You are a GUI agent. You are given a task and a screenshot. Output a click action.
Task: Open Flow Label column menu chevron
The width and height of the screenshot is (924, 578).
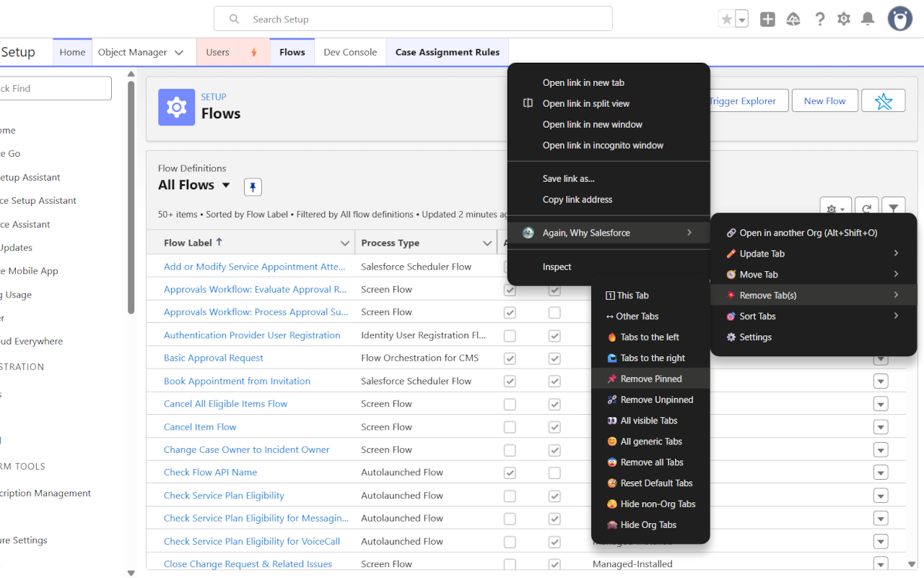tap(345, 243)
